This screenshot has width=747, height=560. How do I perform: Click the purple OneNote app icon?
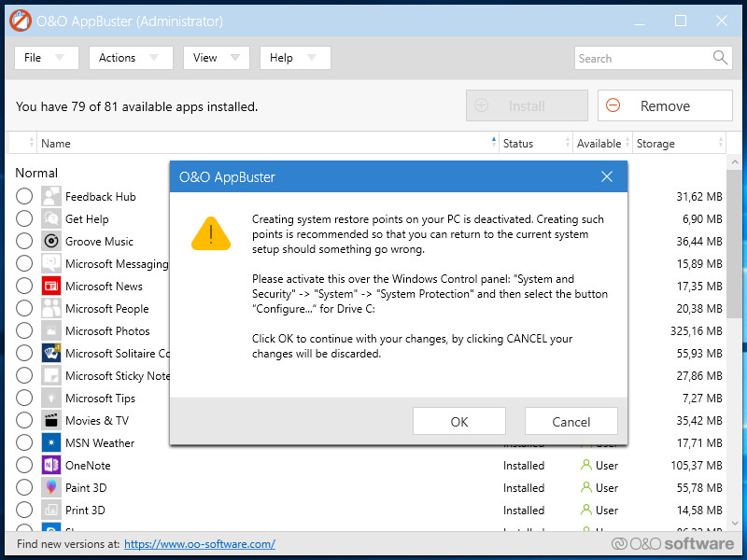pos(51,465)
